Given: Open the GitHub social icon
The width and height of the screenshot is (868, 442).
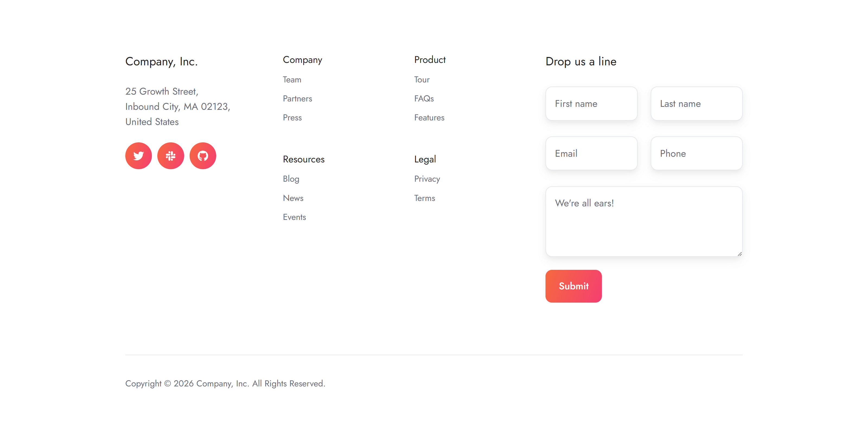Looking at the screenshot, I should 203,156.
